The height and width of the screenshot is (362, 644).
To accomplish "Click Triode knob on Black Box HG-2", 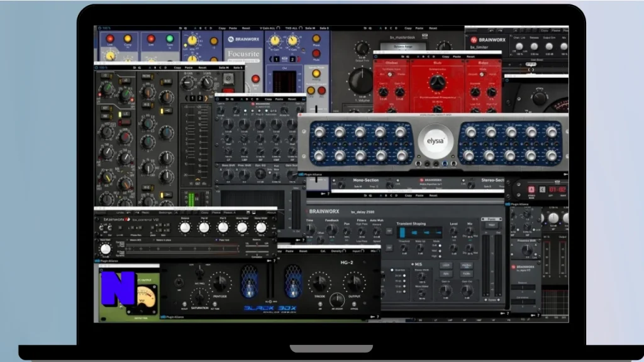I will (320, 282).
